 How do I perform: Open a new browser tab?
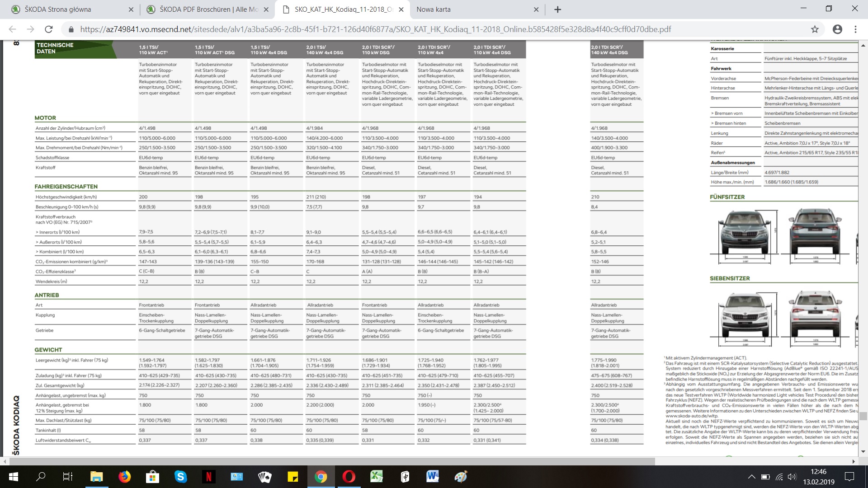click(x=557, y=9)
